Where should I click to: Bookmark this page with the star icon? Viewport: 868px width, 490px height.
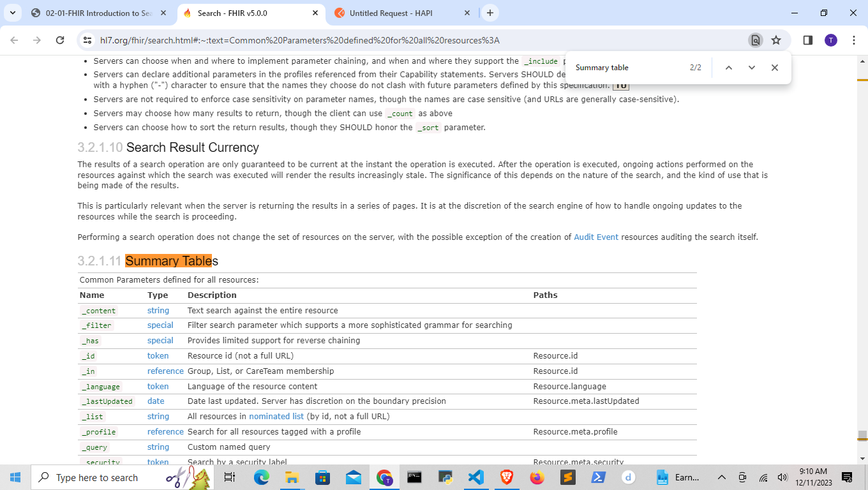(776, 40)
